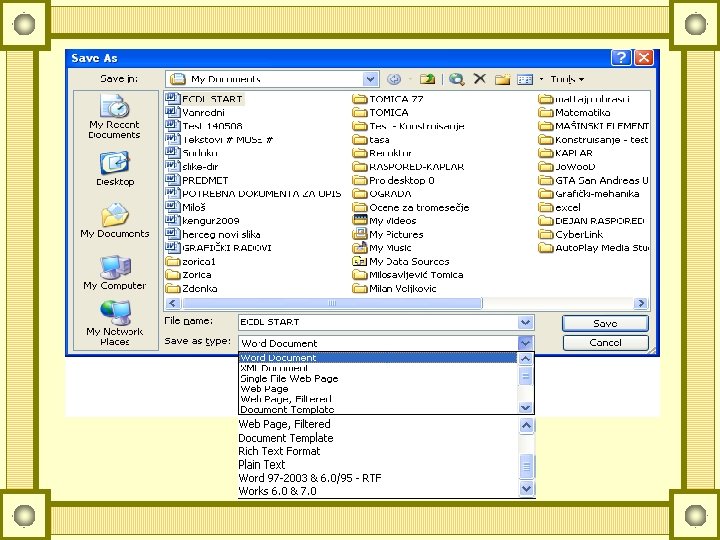The height and width of the screenshot is (540, 720).
Task: Click the Delete X icon in toolbar
Action: coord(479,79)
